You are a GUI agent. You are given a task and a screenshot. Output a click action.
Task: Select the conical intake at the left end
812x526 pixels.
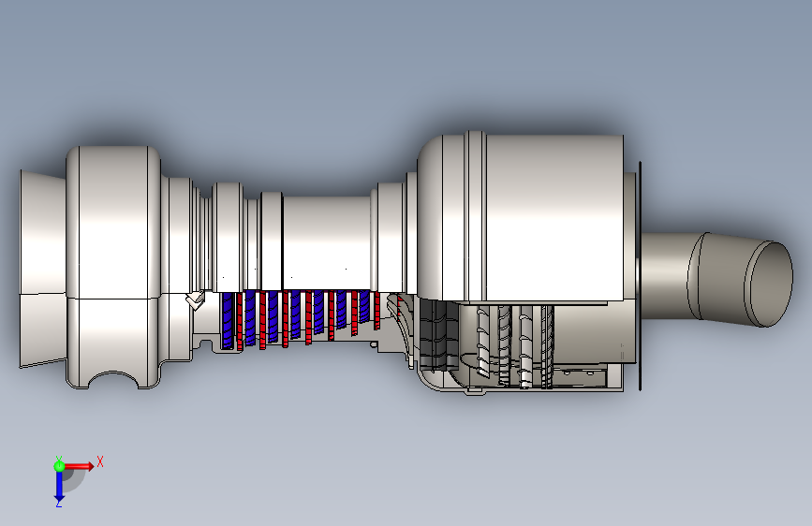(x=43, y=269)
